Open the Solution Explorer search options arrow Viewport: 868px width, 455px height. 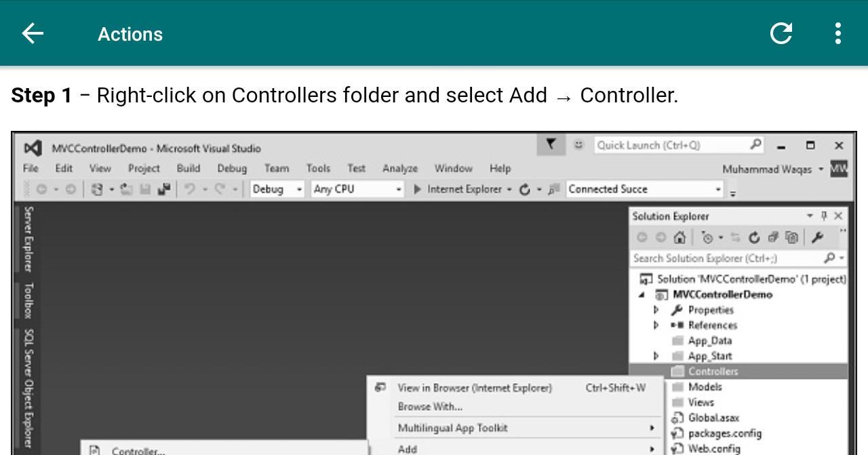(842, 258)
